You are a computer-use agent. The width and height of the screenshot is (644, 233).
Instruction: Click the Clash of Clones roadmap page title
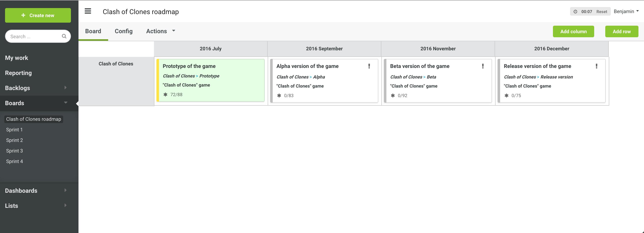[x=141, y=12]
